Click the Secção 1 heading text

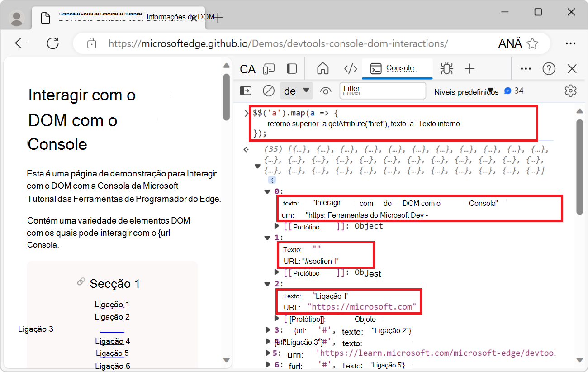(115, 284)
